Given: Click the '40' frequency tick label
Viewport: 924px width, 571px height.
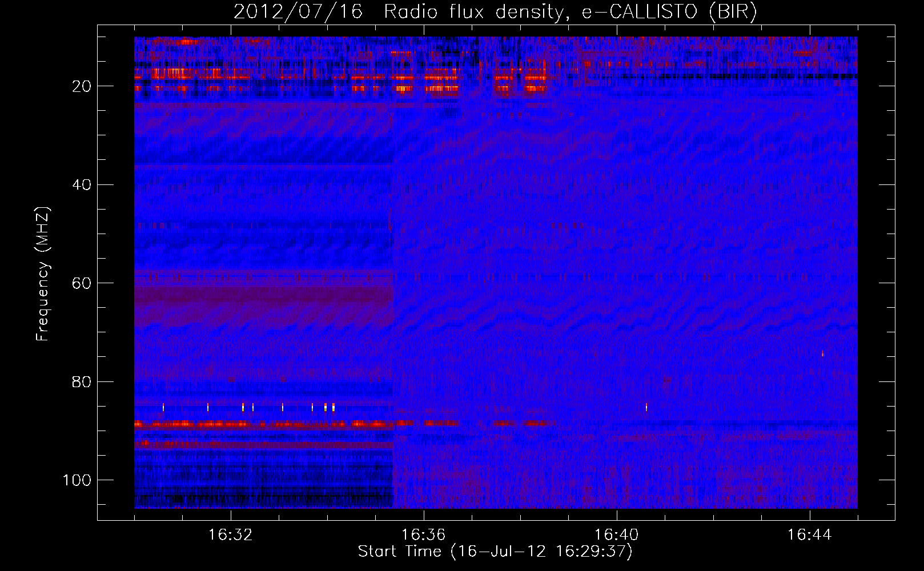Looking at the screenshot, I should [x=82, y=185].
